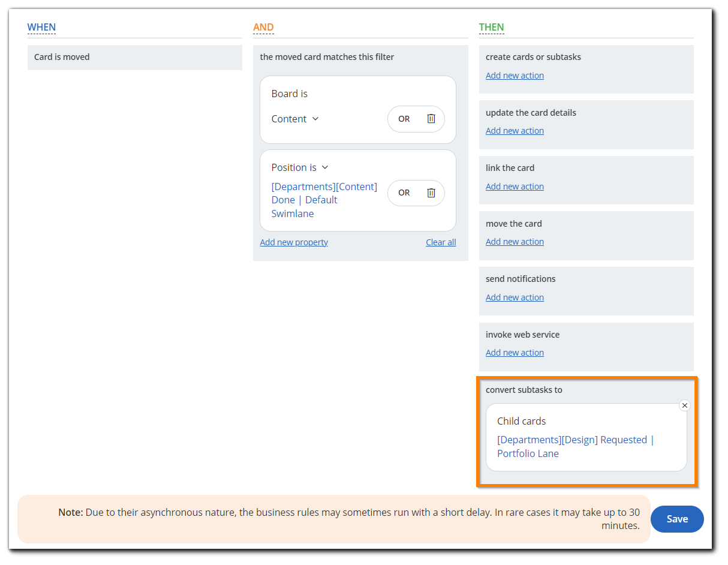The height and width of the screenshot is (565, 728).
Task: Click the moved card matches this filter text
Action: point(327,57)
